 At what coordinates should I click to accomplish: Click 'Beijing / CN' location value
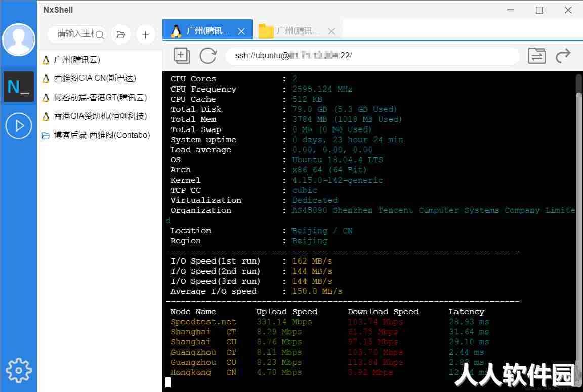pyautogui.click(x=322, y=231)
